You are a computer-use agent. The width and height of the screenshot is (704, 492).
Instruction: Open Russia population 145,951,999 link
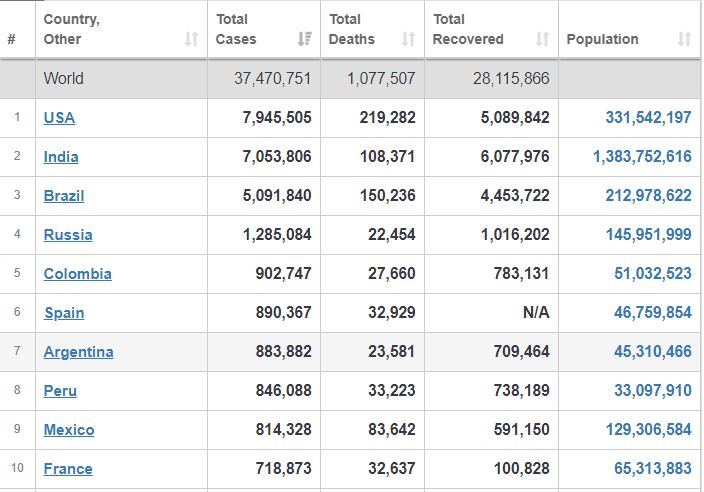pyautogui.click(x=648, y=235)
